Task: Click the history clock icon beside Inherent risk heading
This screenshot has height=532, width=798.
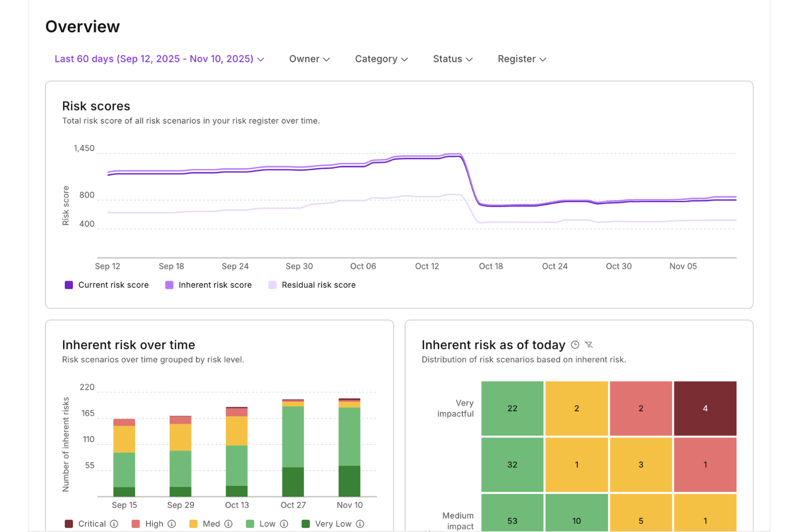Action: [575, 344]
